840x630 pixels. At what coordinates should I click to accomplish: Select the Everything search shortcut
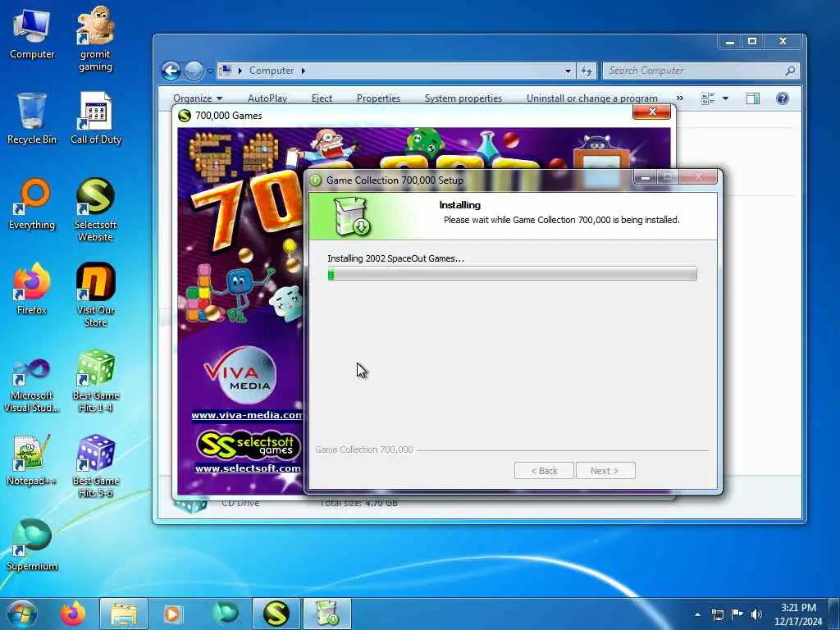click(x=32, y=204)
